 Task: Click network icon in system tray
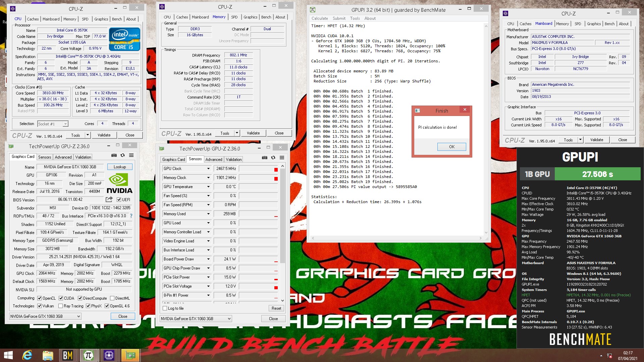(x=609, y=356)
